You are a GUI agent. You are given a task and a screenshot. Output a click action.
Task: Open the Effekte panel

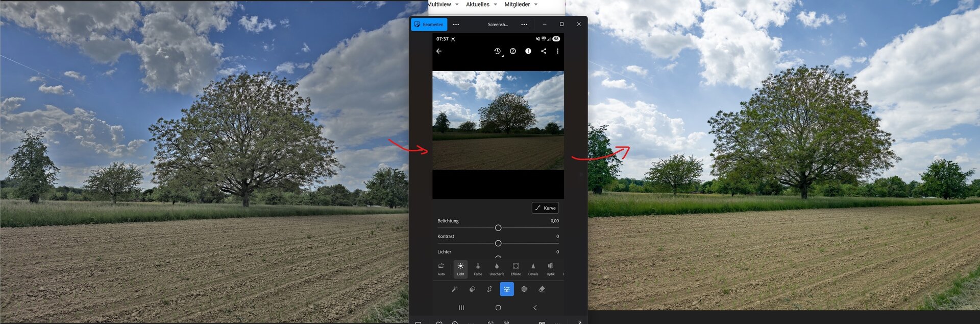click(516, 269)
